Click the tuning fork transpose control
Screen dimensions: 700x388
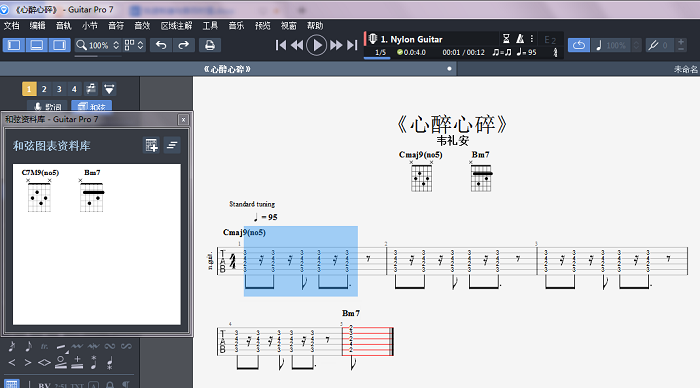[654, 45]
